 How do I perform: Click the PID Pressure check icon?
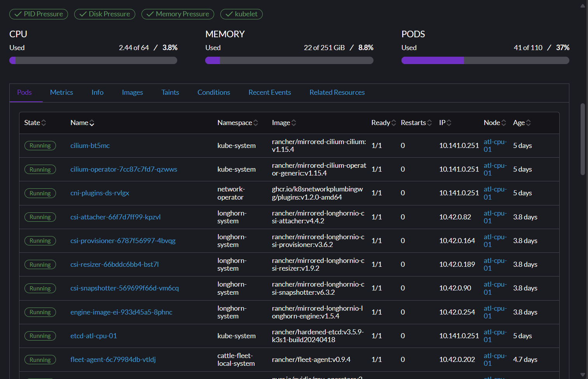[x=17, y=14]
